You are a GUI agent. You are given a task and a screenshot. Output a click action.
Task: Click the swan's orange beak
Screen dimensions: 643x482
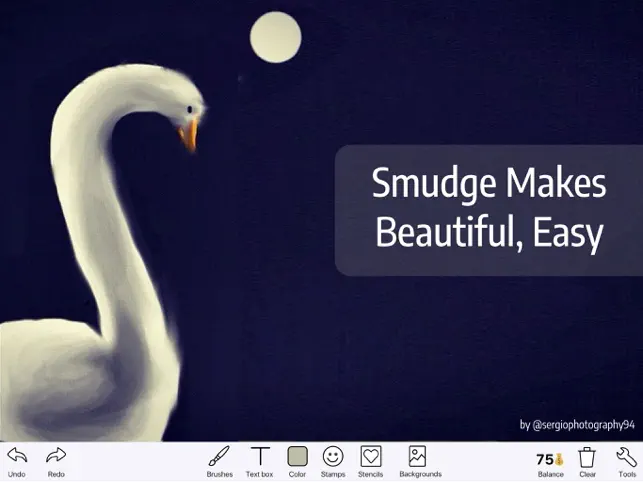[x=189, y=135]
